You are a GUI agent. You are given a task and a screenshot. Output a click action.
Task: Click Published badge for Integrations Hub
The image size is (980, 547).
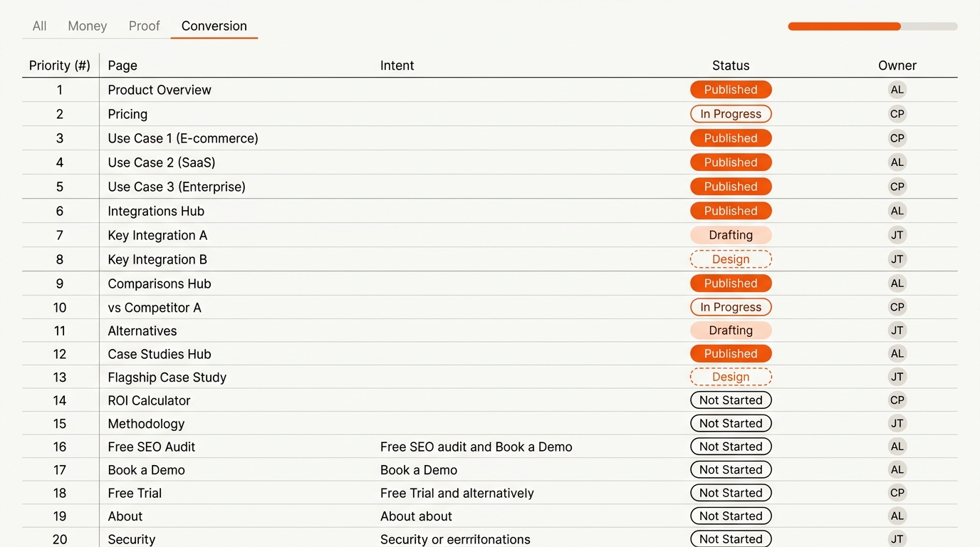[x=731, y=211]
